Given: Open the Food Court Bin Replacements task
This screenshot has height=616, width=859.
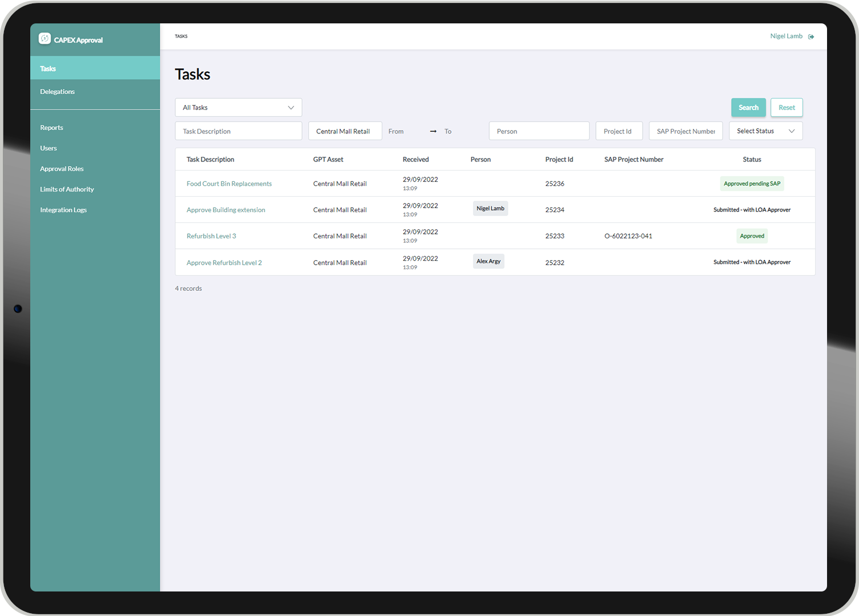Looking at the screenshot, I should click(229, 184).
